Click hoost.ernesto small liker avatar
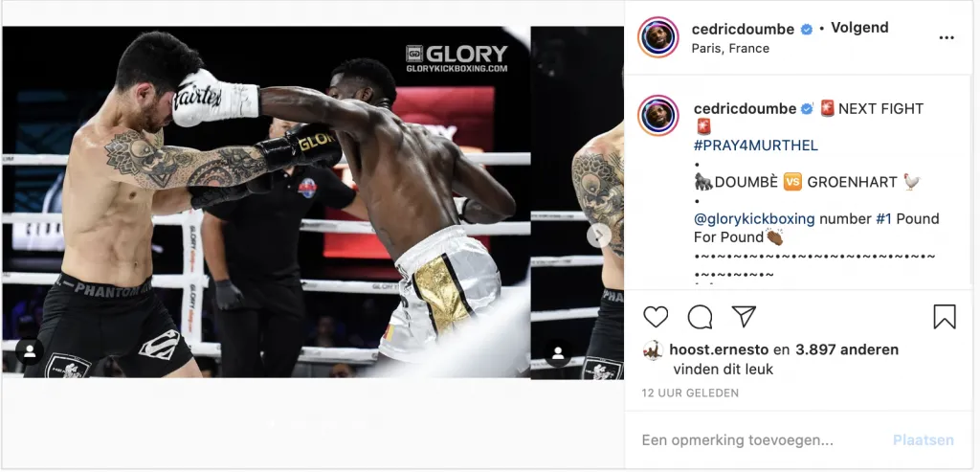 [653, 350]
